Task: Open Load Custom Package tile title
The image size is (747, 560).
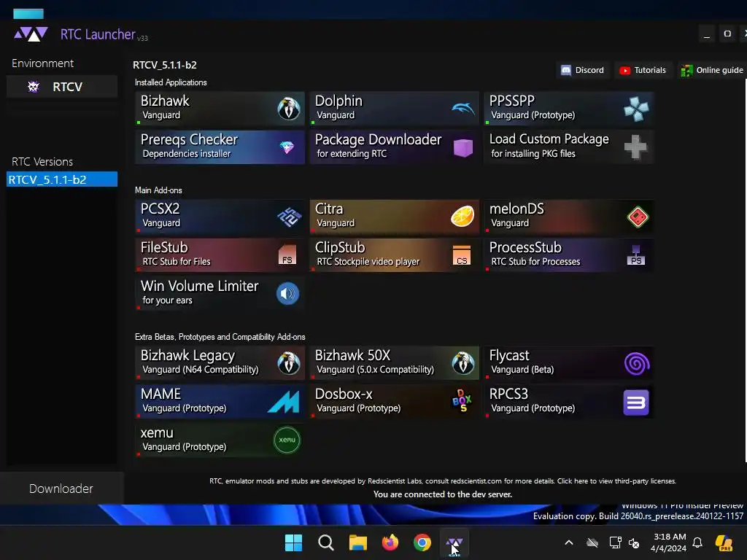Action: click(x=549, y=139)
